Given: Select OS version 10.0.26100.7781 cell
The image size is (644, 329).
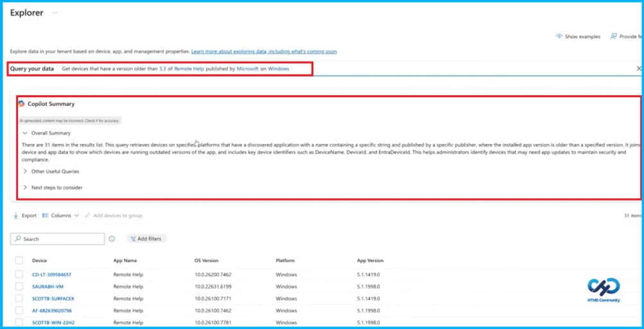Looking at the screenshot, I should click(213, 323).
